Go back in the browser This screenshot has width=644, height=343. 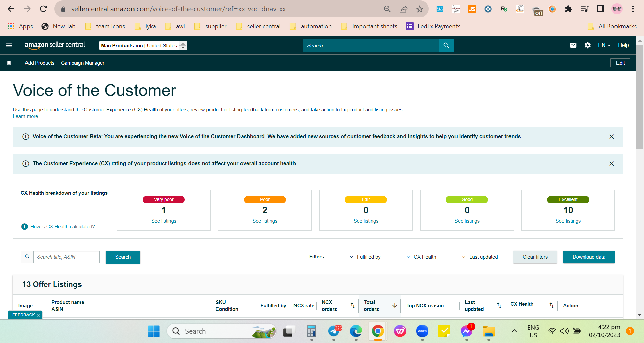pyautogui.click(x=11, y=9)
